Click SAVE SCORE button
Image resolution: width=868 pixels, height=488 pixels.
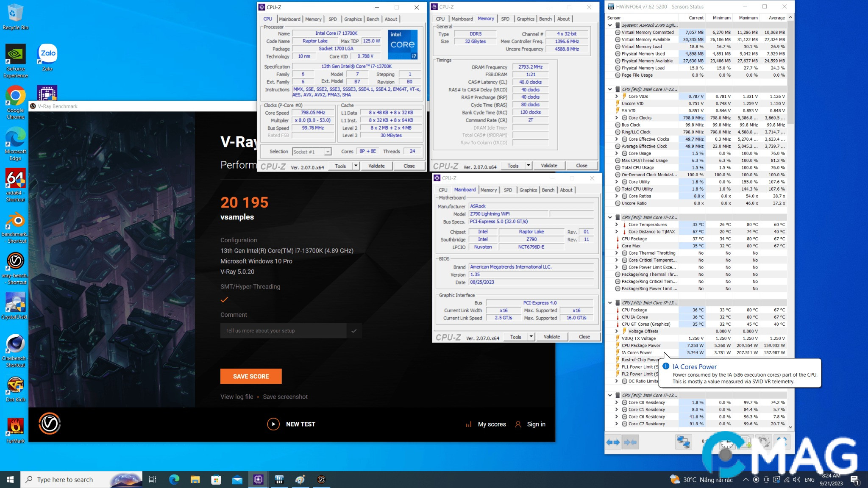tap(251, 376)
